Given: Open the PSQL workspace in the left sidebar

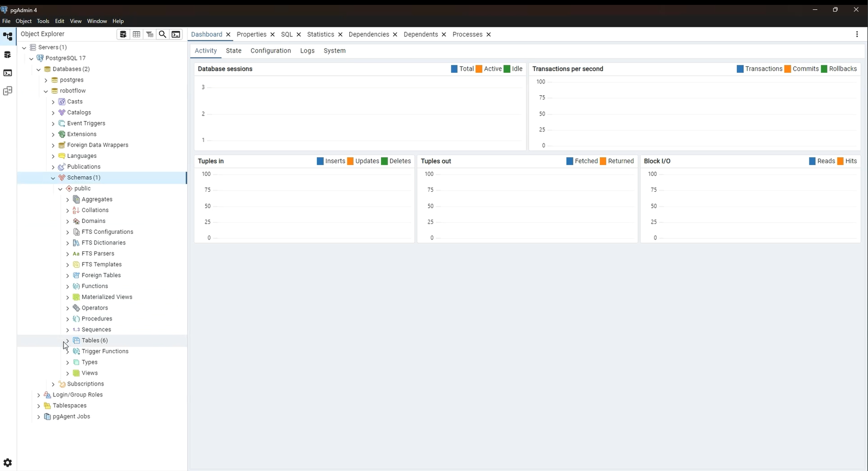Looking at the screenshot, I should [x=8, y=73].
